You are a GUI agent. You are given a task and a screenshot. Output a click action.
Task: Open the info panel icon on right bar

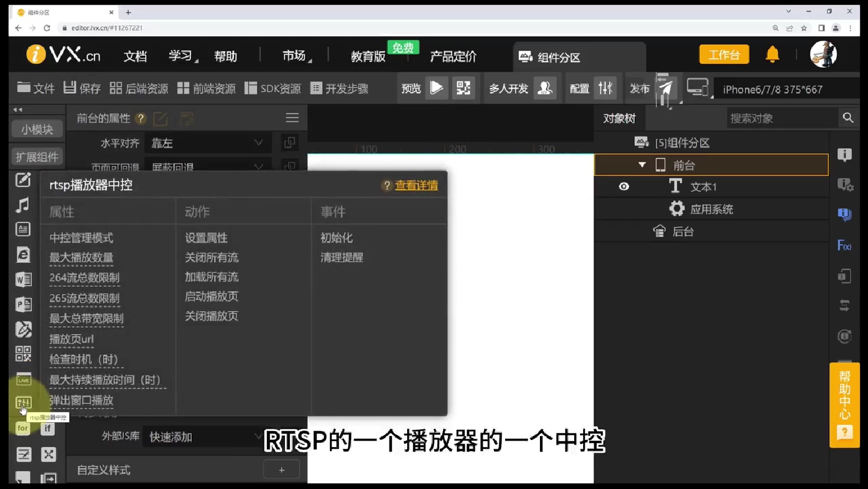844,155
